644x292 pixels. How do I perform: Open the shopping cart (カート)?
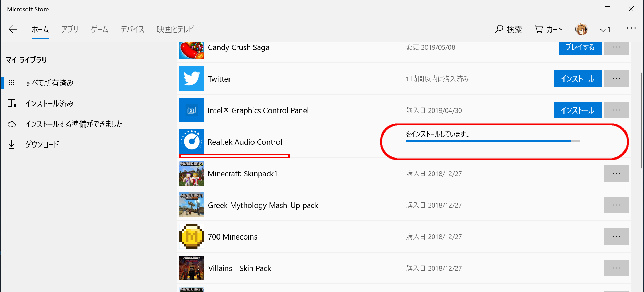click(x=549, y=30)
